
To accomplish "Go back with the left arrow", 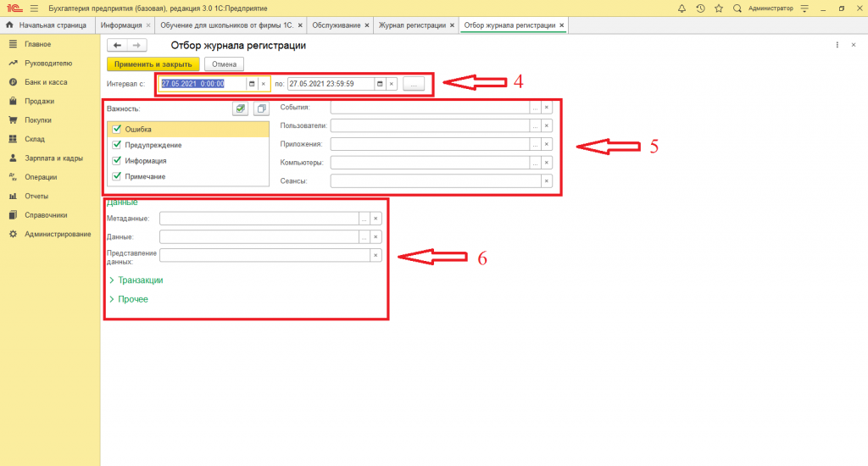I will pos(117,46).
